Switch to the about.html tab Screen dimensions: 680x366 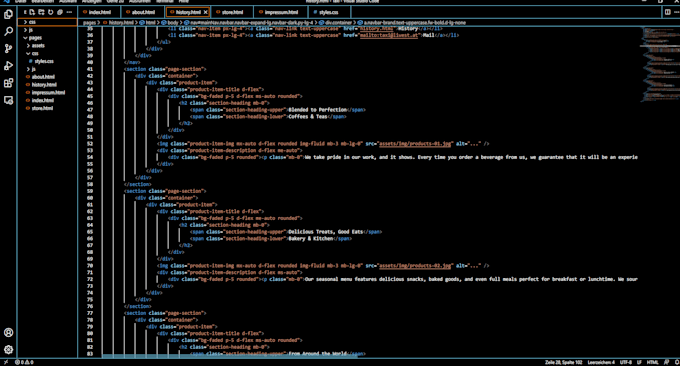[x=143, y=12]
